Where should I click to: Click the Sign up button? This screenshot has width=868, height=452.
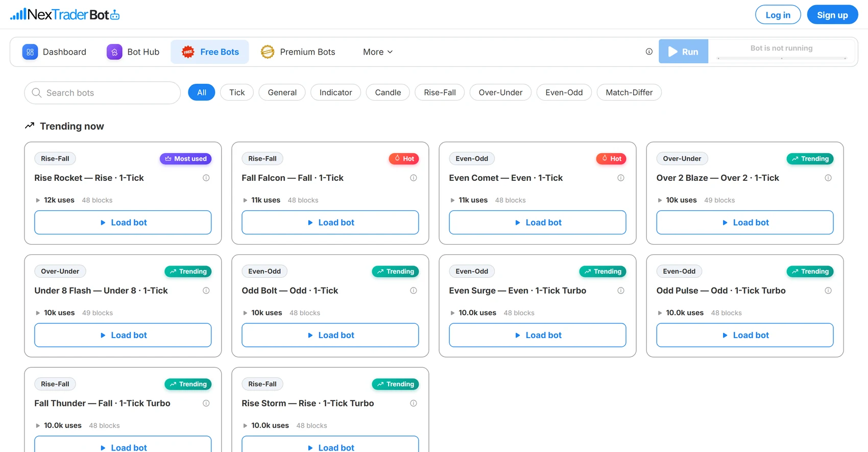832,15
